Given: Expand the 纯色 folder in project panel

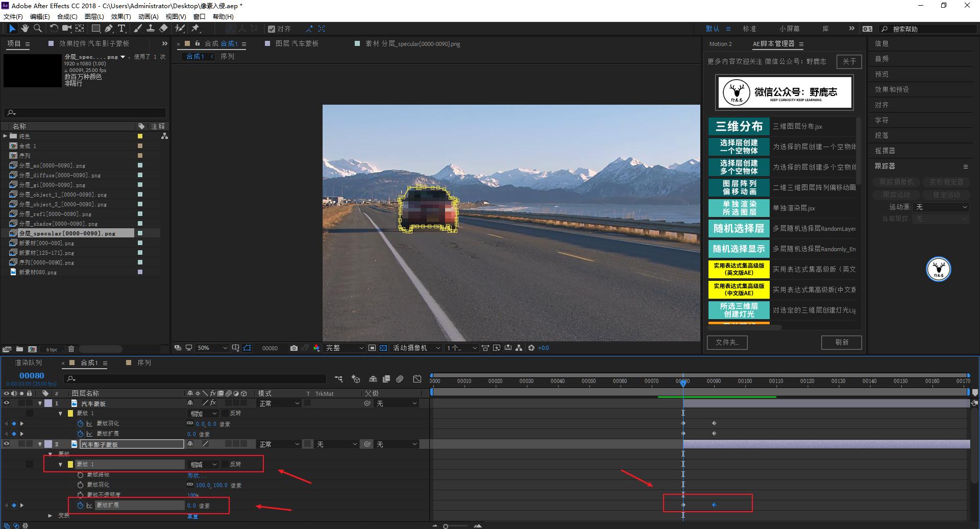Looking at the screenshot, I should [x=5, y=136].
